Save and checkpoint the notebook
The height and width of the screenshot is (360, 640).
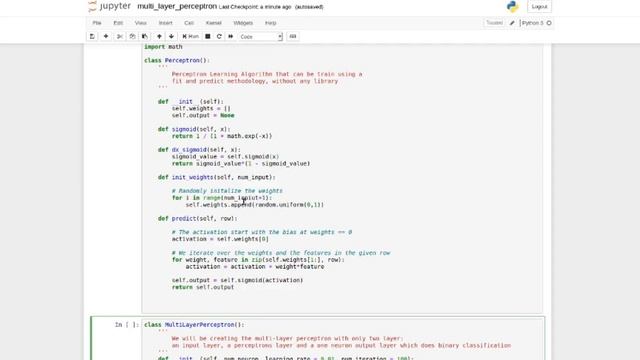pos(92,36)
